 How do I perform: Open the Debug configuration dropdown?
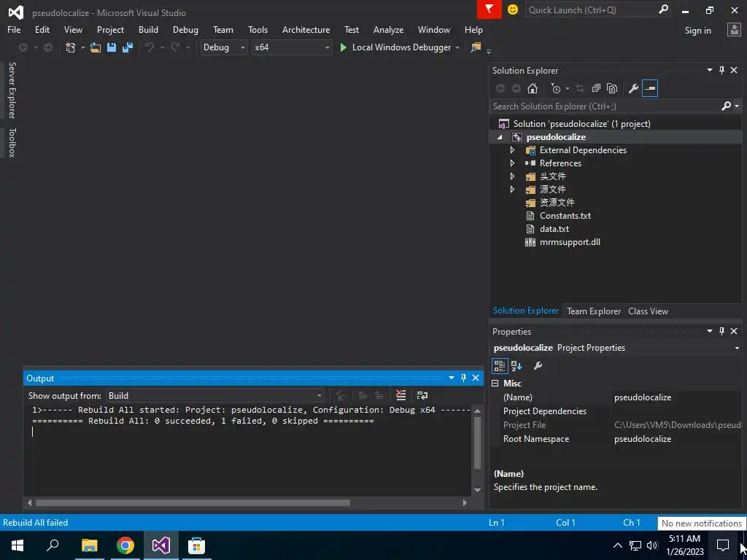(224, 47)
